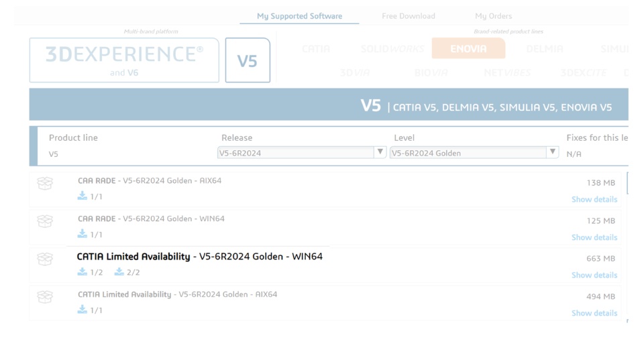Switch to the Free Download tab
Viewport: 644px width, 362px height.
(x=408, y=16)
